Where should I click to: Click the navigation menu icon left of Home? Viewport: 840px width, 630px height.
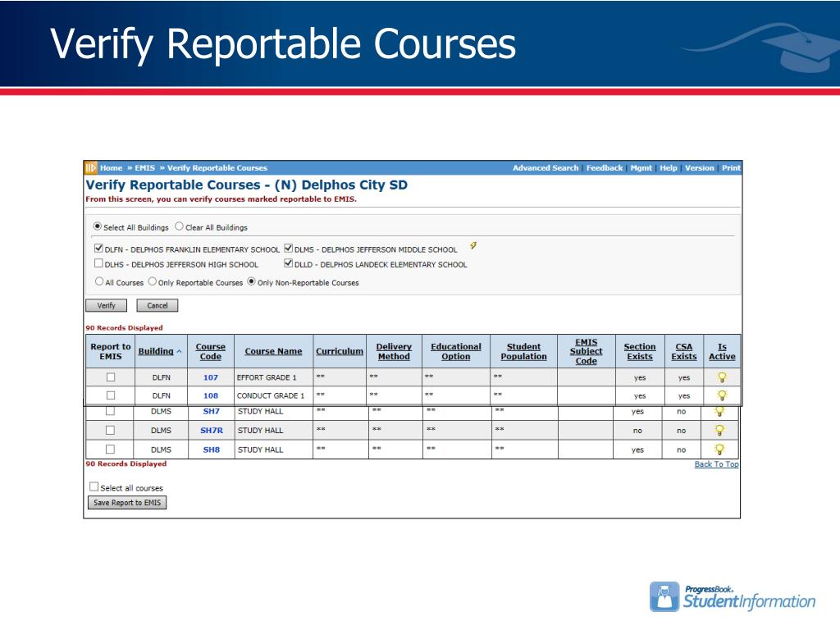90,167
